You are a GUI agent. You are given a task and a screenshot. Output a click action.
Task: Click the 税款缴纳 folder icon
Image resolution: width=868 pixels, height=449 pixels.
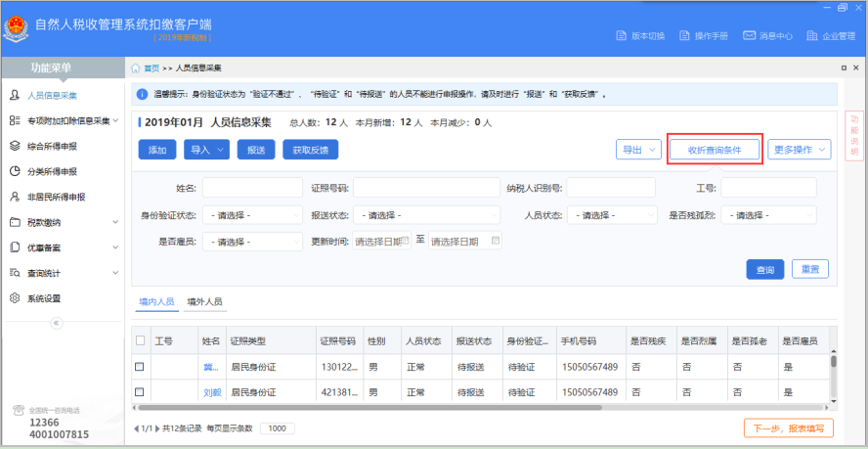coord(15,222)
